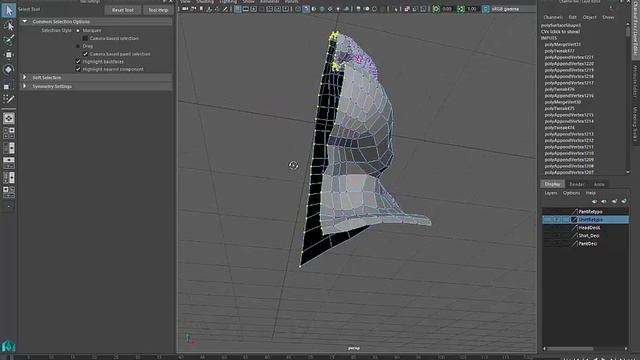The height and width of the screenshot is (360, 640).
Task: Click the gamma value field
Action: tap(472, 9)
